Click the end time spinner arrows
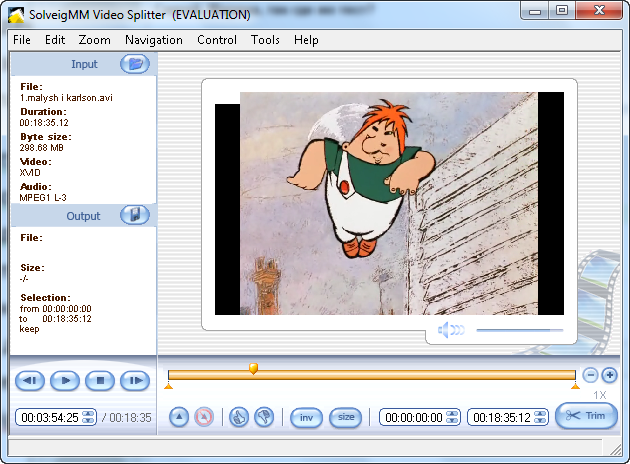630x464 pixels. 540,417
